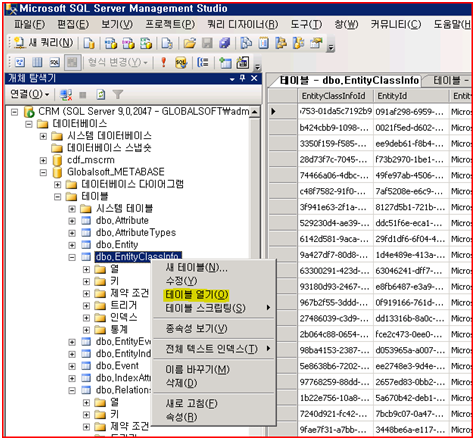The height and width of the screenshot is (440, 475).
Task: Collapse the dbo.EntityClassInfo table node
Action: [72, 257]
